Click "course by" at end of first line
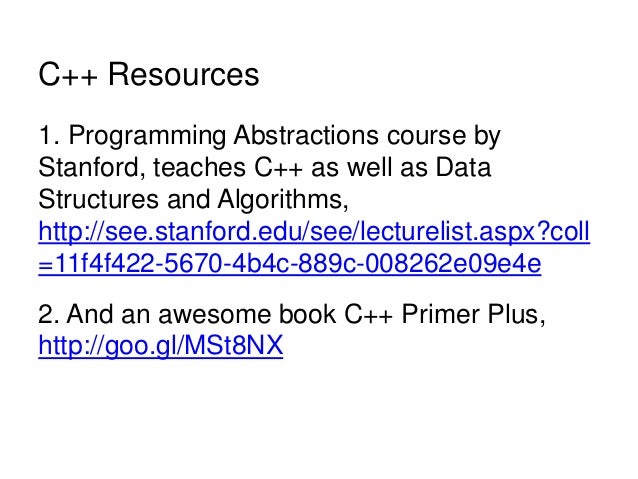The width and height of the screenshot is (638, 479). coord(444,137)
